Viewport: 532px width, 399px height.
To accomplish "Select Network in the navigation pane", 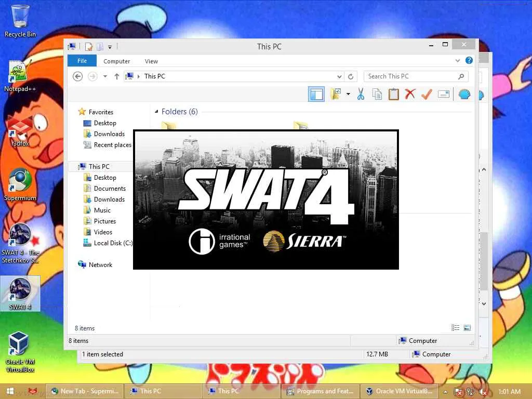I will pos(100,264).
